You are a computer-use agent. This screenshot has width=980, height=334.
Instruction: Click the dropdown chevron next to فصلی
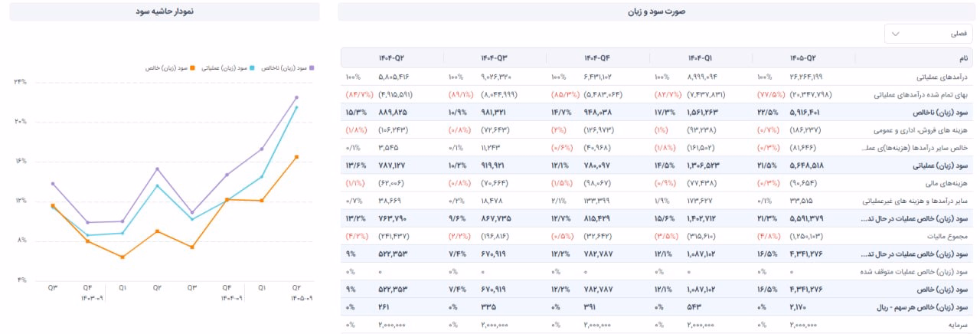coord(896,34)
